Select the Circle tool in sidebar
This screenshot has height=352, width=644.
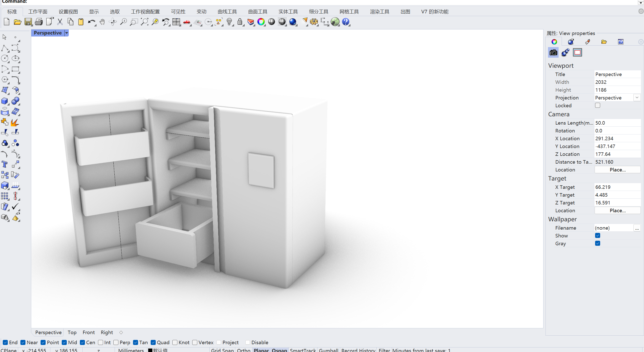5,58
